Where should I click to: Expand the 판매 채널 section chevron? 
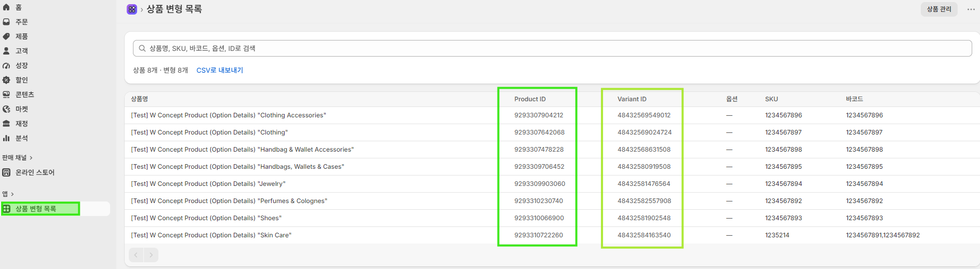pos(31,158)
